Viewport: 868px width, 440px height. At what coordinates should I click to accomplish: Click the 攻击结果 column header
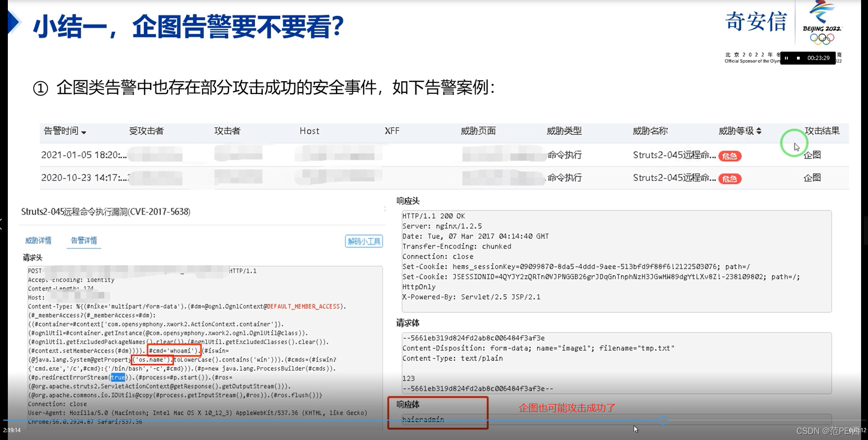click(822, 131)
